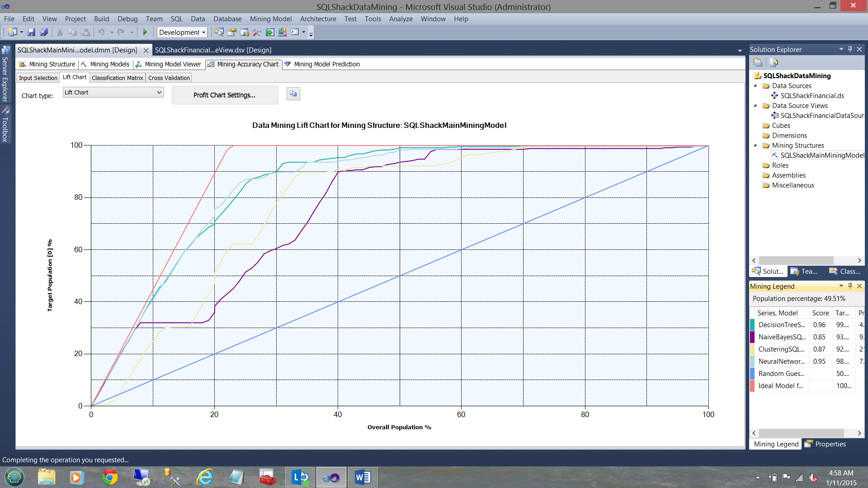The height and width of the screenshot is (488, 868).
Task: Toggle auto-hide pin on Solution Explorer
Action: click(850, 49)
